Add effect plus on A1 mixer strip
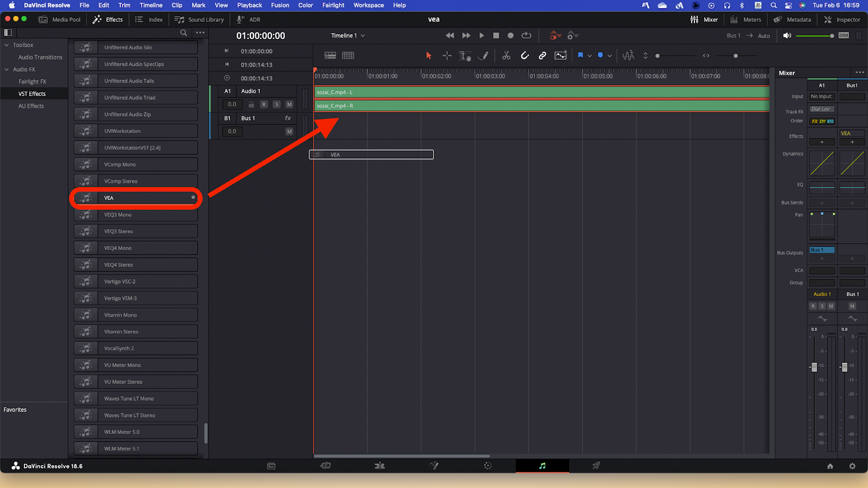 822,142
